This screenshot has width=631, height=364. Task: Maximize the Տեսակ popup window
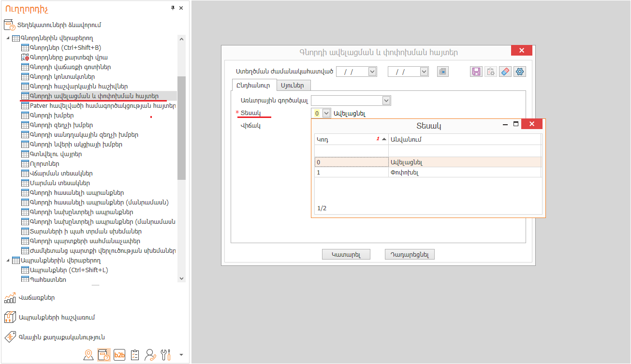coord(516,124)
